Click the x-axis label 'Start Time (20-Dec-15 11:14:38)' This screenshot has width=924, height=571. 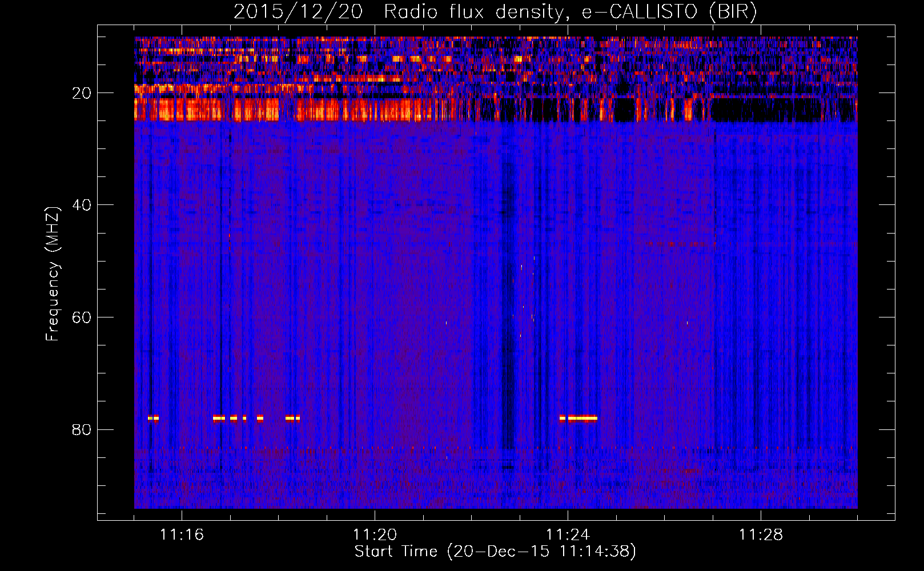click(495, 552)
